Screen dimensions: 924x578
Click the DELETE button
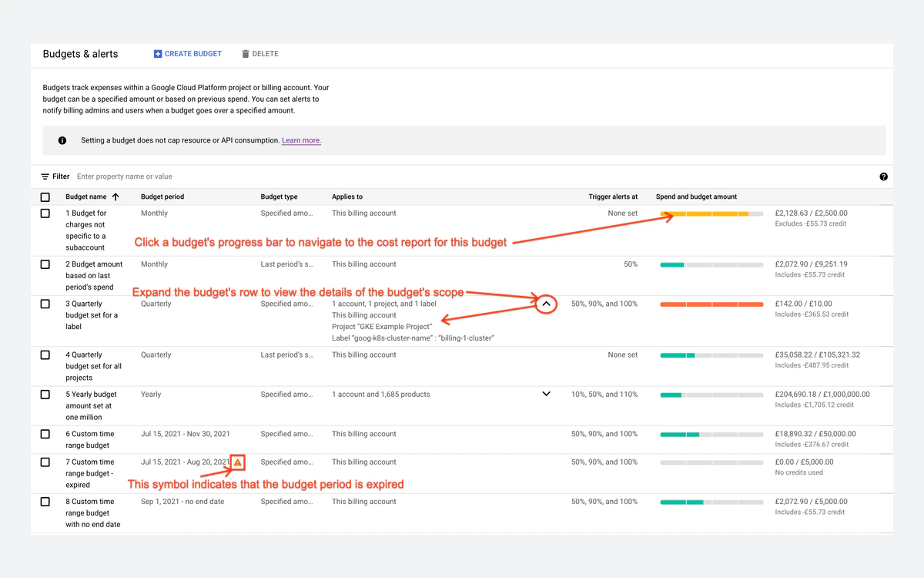[259, 54]
